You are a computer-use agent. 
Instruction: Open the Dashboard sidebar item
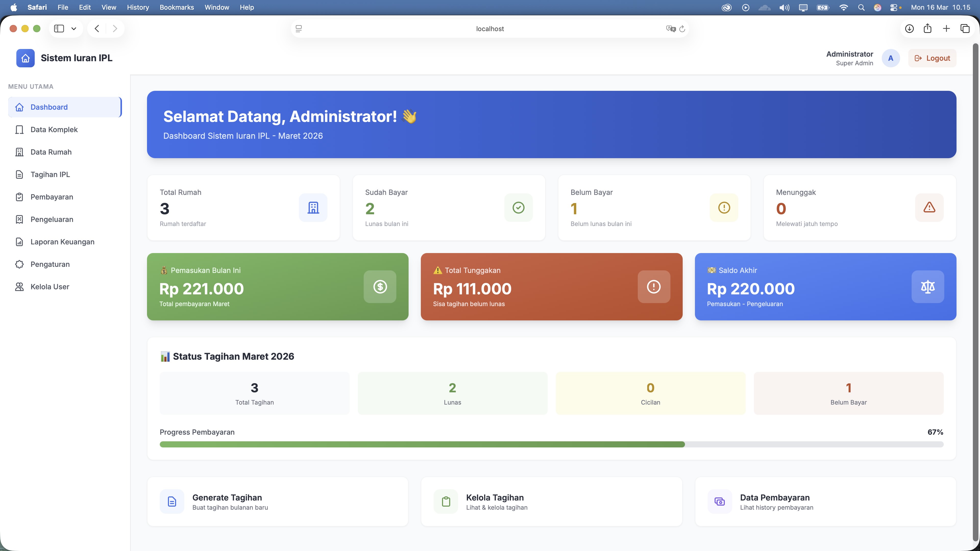click(x=65, y=107)
